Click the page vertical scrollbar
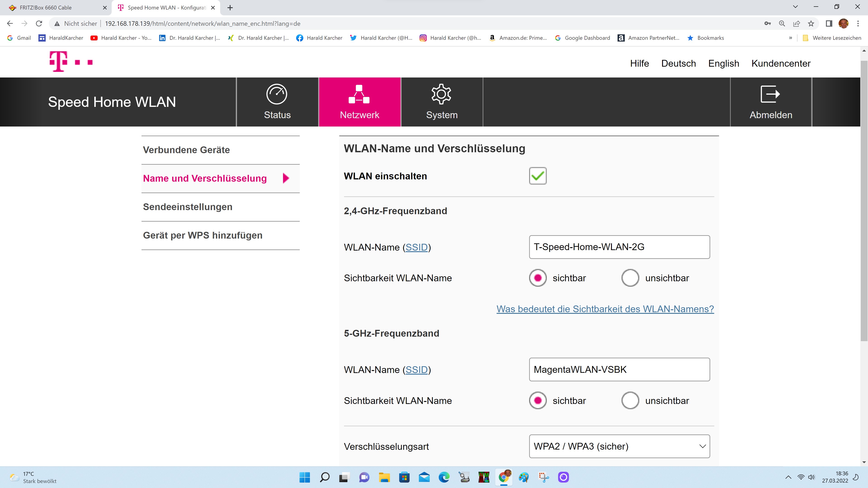The height and width of the screenshot is (488, 868). [x=864, y=202]
